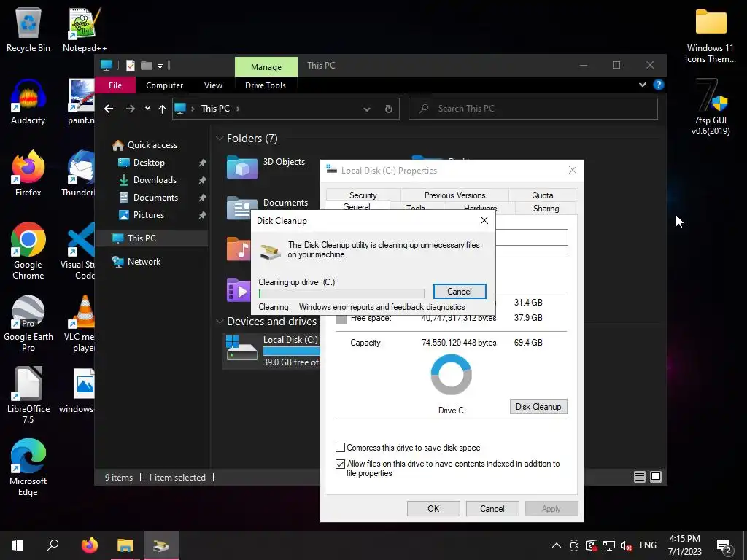The height and width of the screenshot is (560, 747).
Task: Open the Sharing tab in Properties
Action: tap(546, 208)
